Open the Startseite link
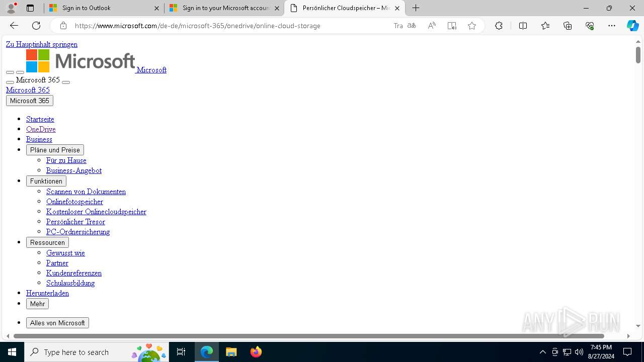The image size is (644, 362). point(40,119)
